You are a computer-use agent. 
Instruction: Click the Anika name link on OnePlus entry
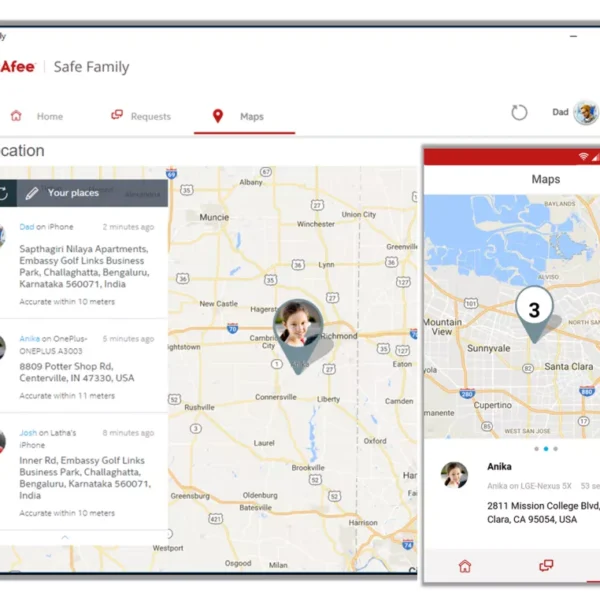tap(30, 339)
